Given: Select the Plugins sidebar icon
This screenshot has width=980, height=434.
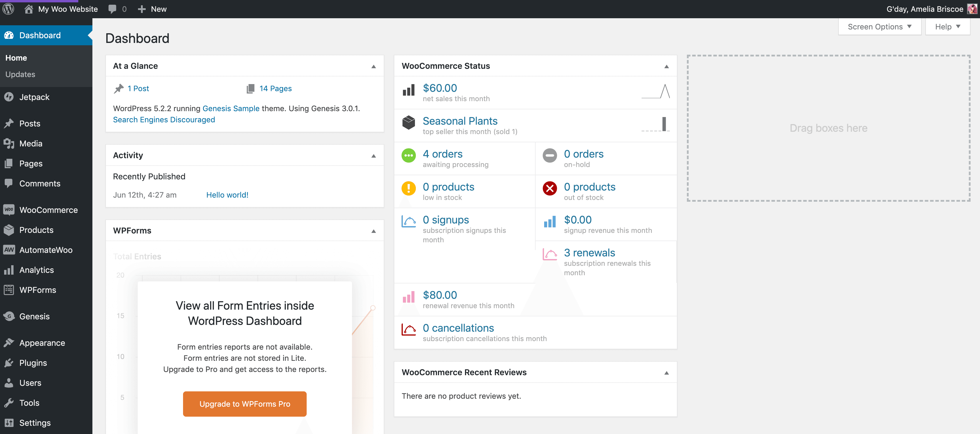Looking at the screenshot, I should click(9, 363).
